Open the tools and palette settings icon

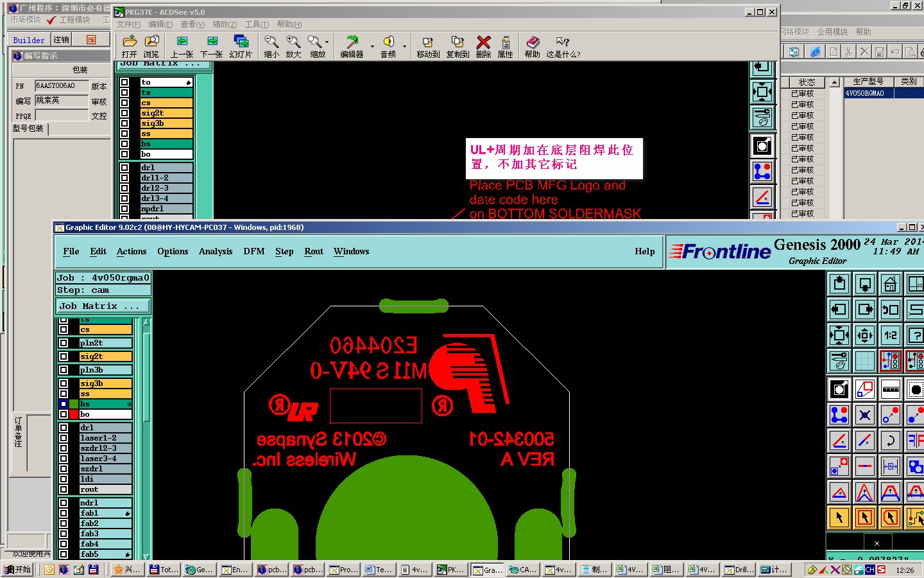tap(839, 361)
